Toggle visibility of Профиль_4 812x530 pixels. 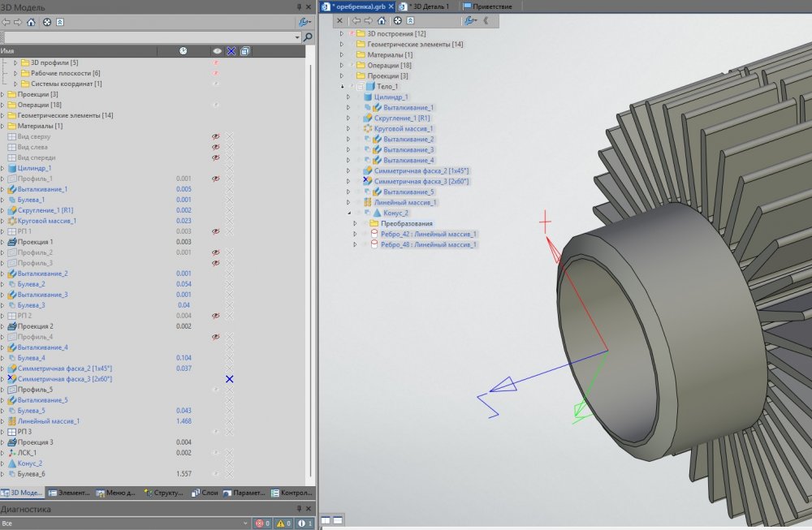coord(216,337)
